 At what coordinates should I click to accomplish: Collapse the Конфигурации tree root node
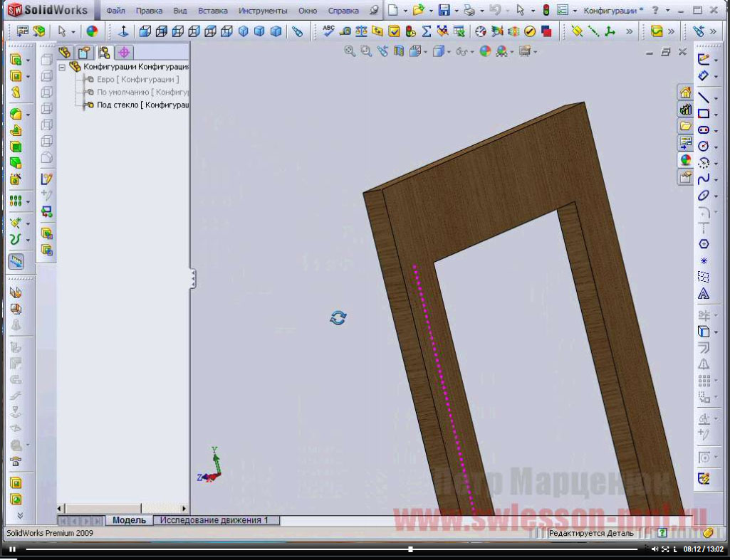point(62,67)
